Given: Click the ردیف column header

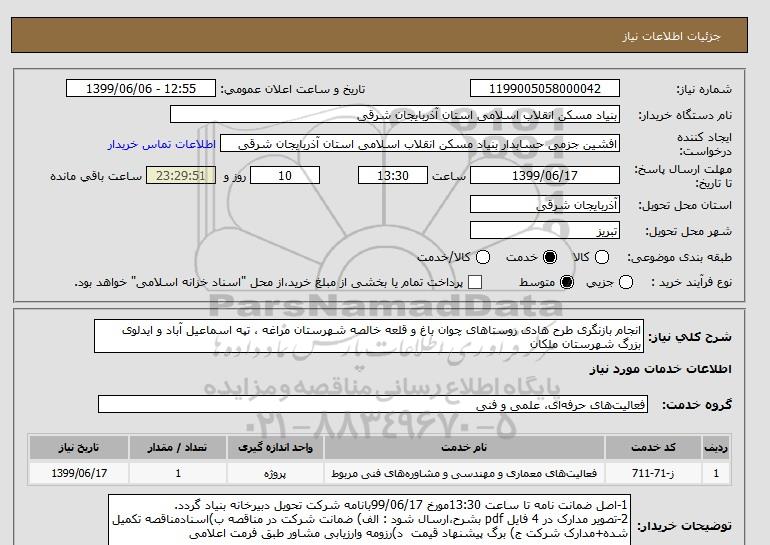Looking at the screenshot, I should tap(716, 447).
